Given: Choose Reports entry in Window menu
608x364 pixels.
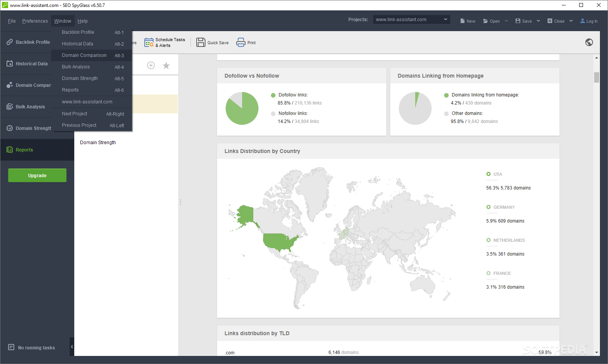Looking at the screenshot, I should [x=92, y=90].
